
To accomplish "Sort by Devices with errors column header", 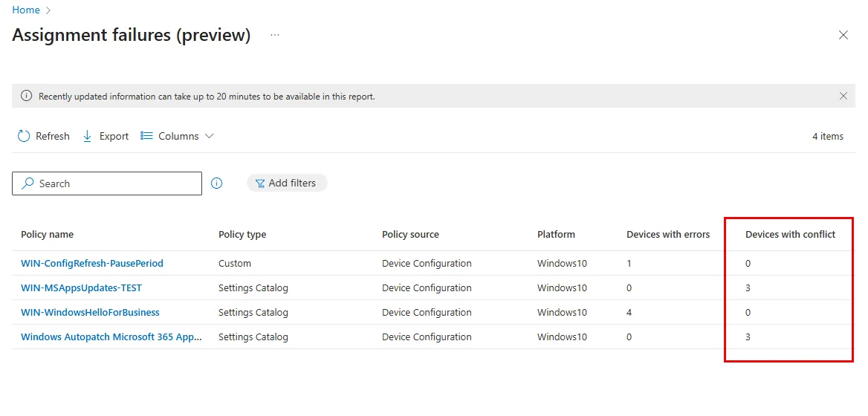I will (x=667, y=234).
